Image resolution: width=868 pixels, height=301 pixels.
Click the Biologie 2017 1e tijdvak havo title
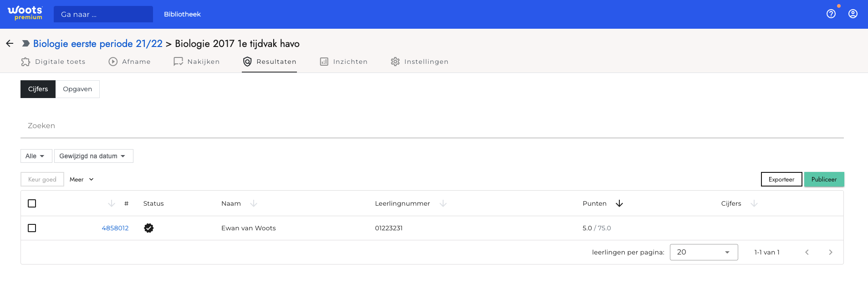click(x=237, y=44)
